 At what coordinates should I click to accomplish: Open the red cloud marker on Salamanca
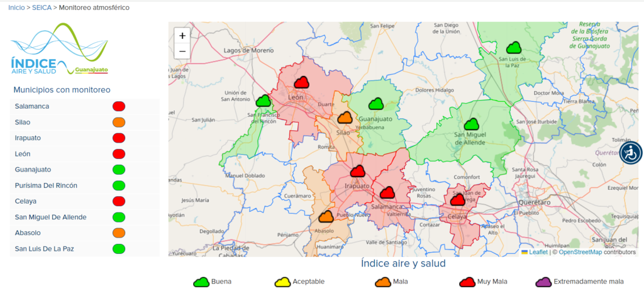coord(387,192)
